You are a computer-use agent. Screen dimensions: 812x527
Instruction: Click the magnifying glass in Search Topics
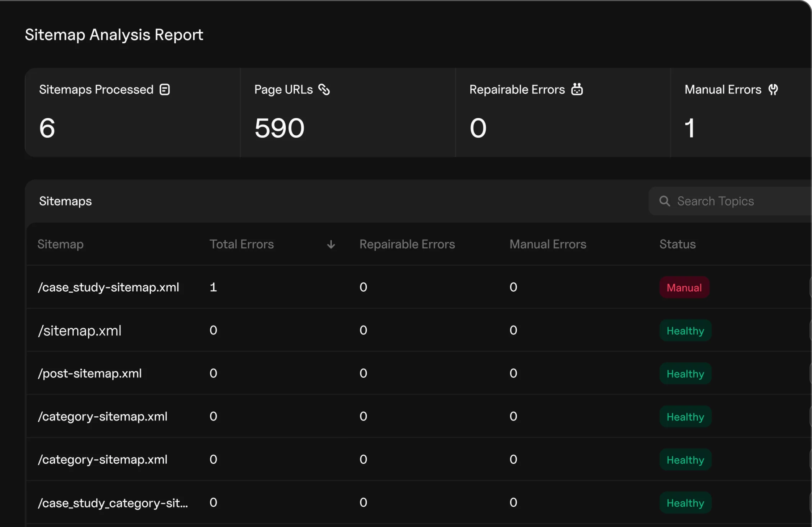[665, 201]
